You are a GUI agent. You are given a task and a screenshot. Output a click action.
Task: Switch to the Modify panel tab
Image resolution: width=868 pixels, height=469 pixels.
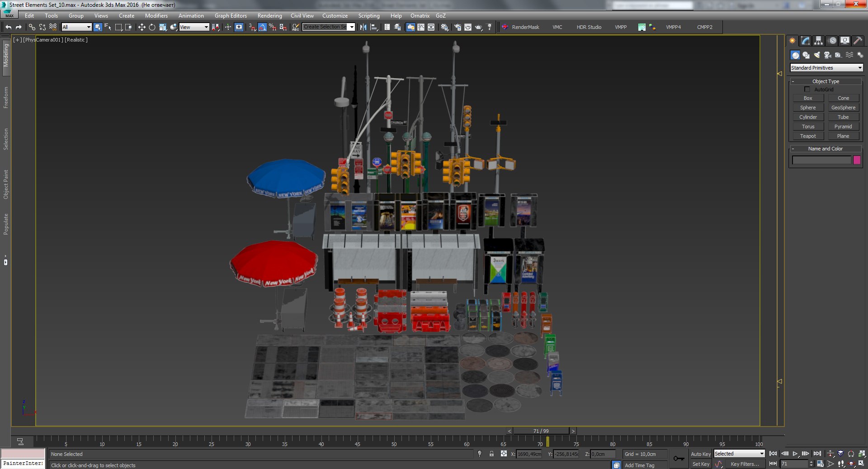click(806, 41)
